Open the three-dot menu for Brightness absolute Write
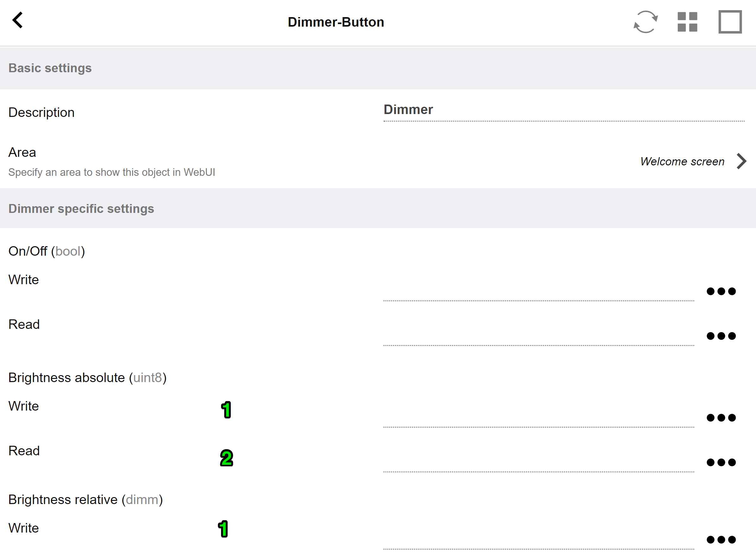The width and height of the screenshot is (756, 556). pos(721,418)
